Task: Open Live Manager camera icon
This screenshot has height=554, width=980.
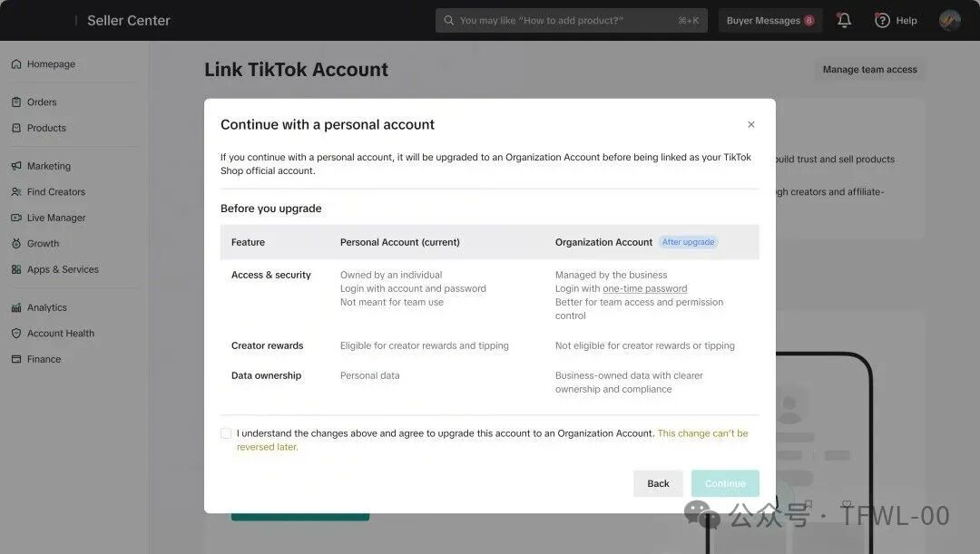Action: [x=16, y=218]
